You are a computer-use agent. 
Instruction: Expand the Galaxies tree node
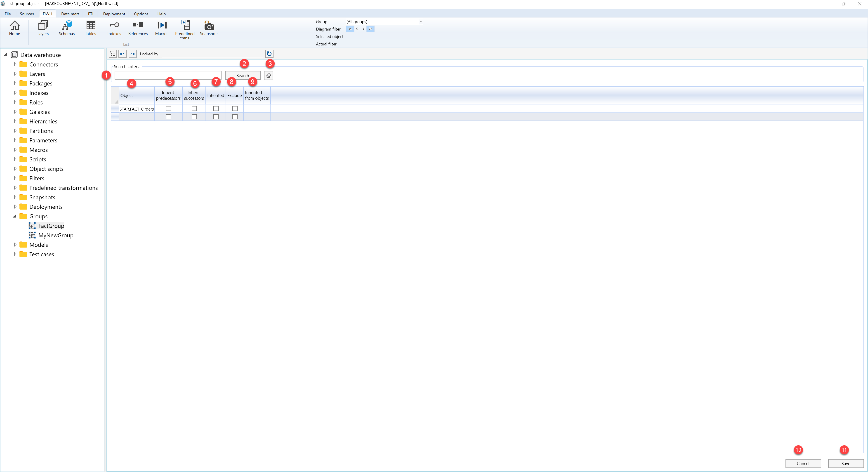(15, 111)
